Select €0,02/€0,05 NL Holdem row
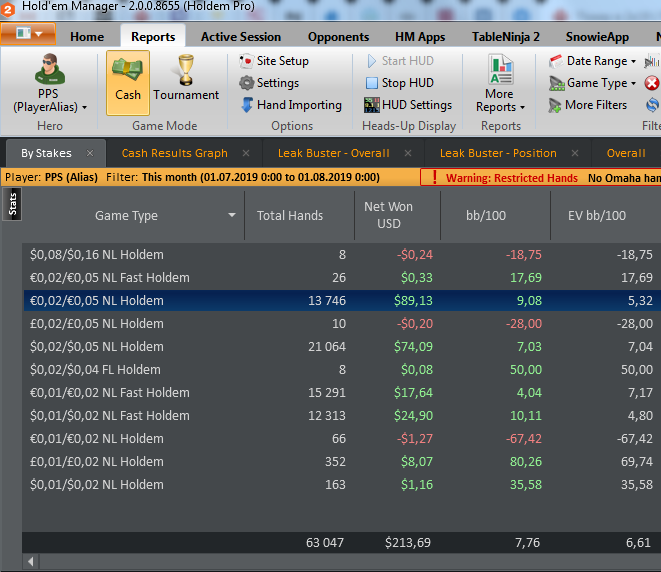 click(342, 301)
